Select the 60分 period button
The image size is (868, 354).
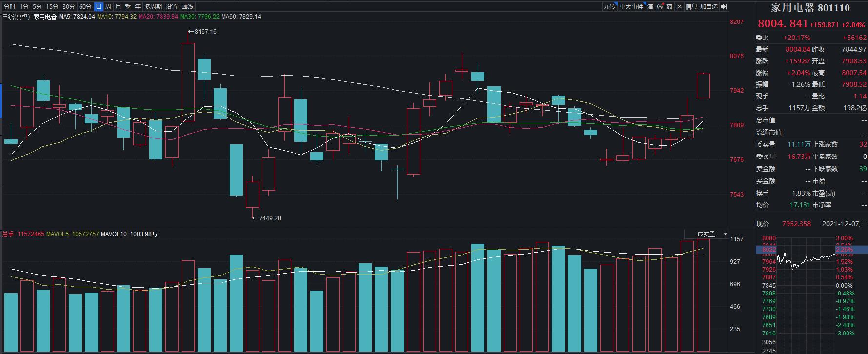[x=85, y=6]
